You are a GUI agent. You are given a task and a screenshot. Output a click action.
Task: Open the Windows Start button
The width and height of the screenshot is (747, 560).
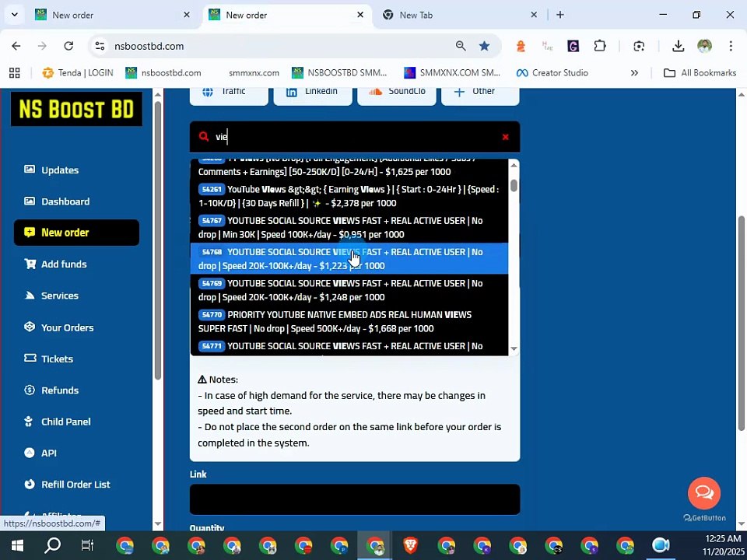[x=17, y=545]
